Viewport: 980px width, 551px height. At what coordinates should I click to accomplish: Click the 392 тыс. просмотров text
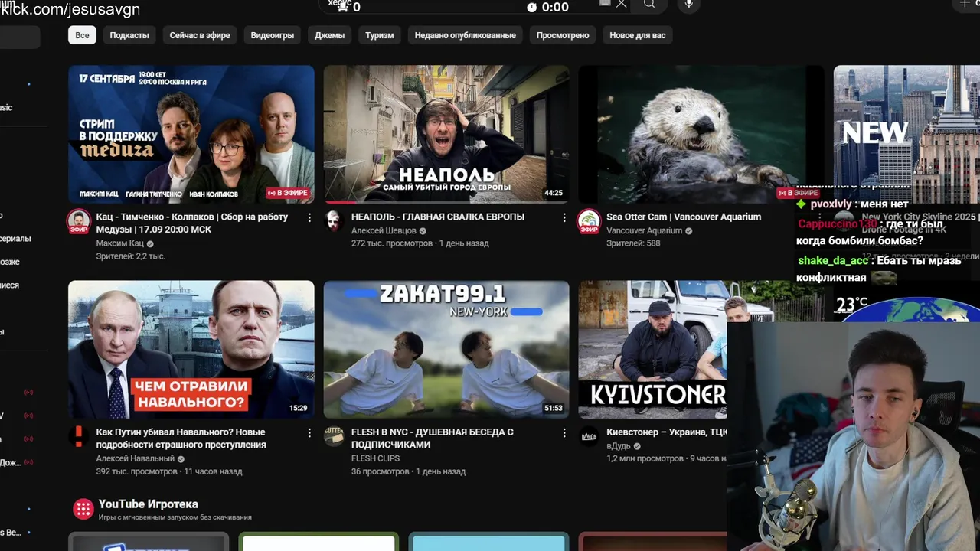pos(136,471)
